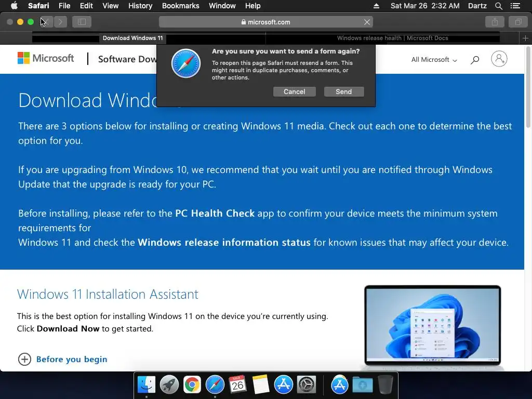532x399 pixels.
Task: Open the Safari menu
Action: click(x=38, y=6)
